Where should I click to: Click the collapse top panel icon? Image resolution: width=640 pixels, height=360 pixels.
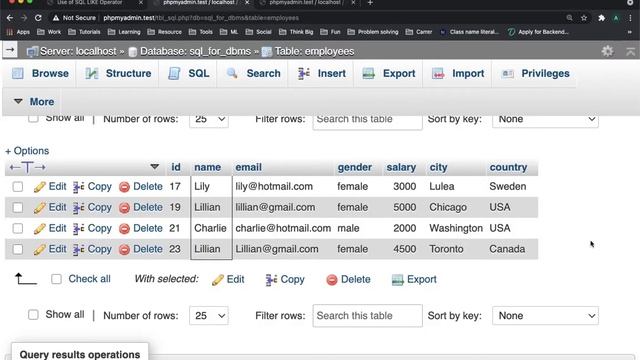tap(630, 51)
